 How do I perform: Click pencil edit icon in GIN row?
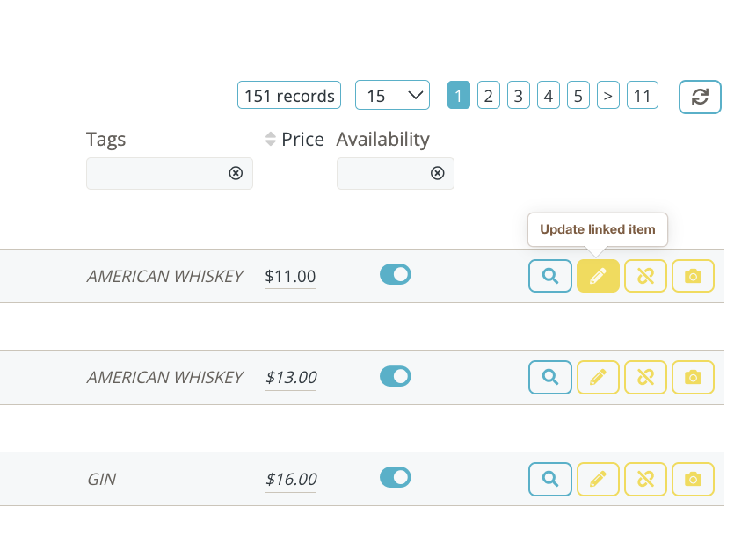click(x=598, y=479)
